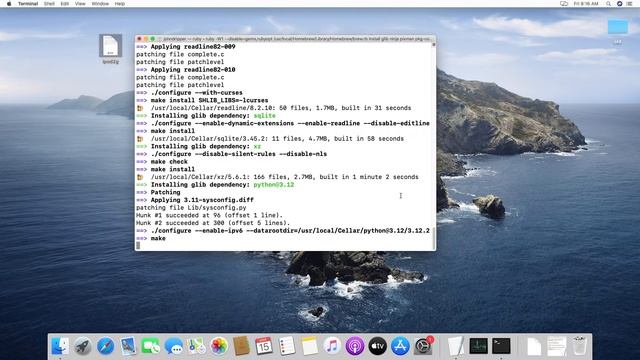This screenshot has width=640, height=360.
Task: Click "make install SHLIB_LIBS=-lcurses" line
Action: coord(202,100)
